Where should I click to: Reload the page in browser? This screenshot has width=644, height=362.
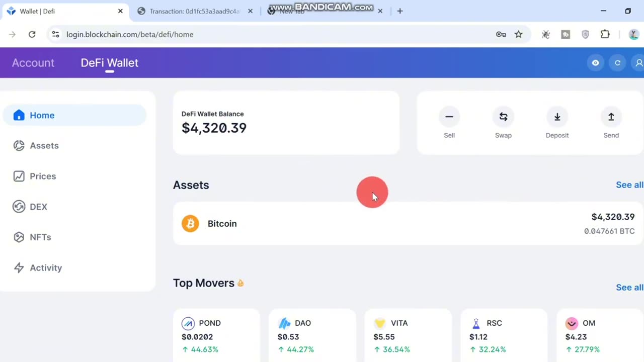pyautogui.click(x=32, y=34)
